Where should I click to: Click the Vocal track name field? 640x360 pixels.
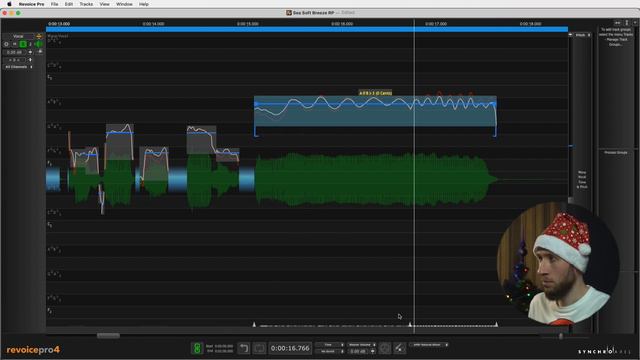pos(18,36)
